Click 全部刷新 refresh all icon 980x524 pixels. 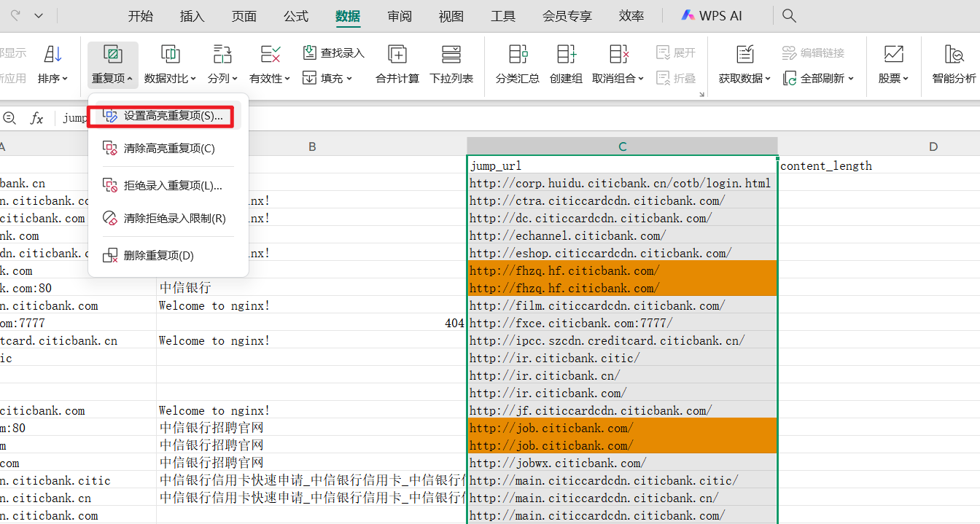pyautogui.click(x=790, y=78)
